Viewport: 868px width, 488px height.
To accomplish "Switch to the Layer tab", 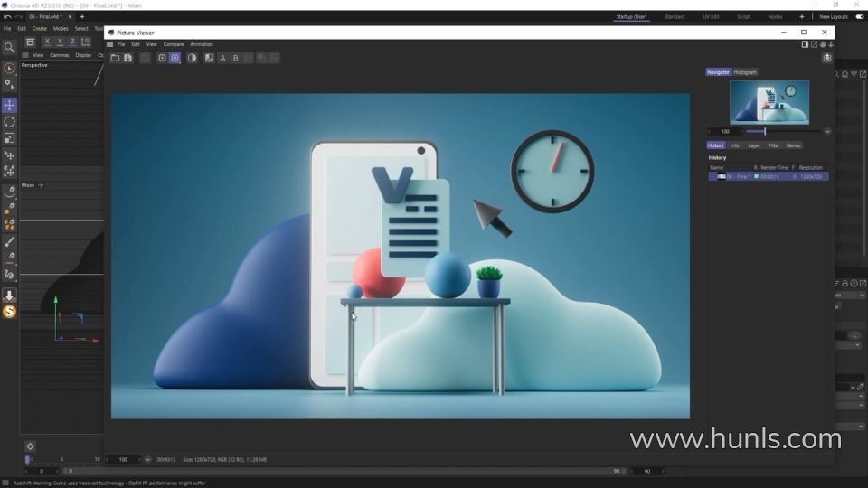I will pyautogui.click(x=754, y=145).
